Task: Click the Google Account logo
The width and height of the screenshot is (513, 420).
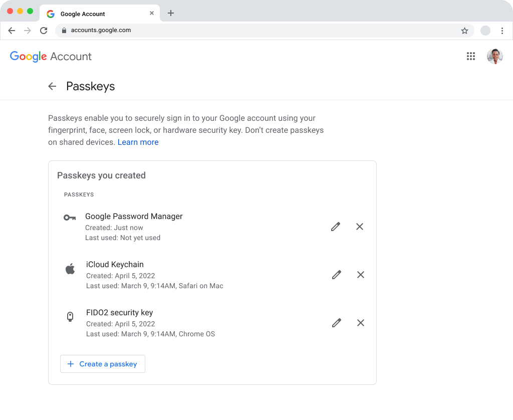Action: click(51, 56)
